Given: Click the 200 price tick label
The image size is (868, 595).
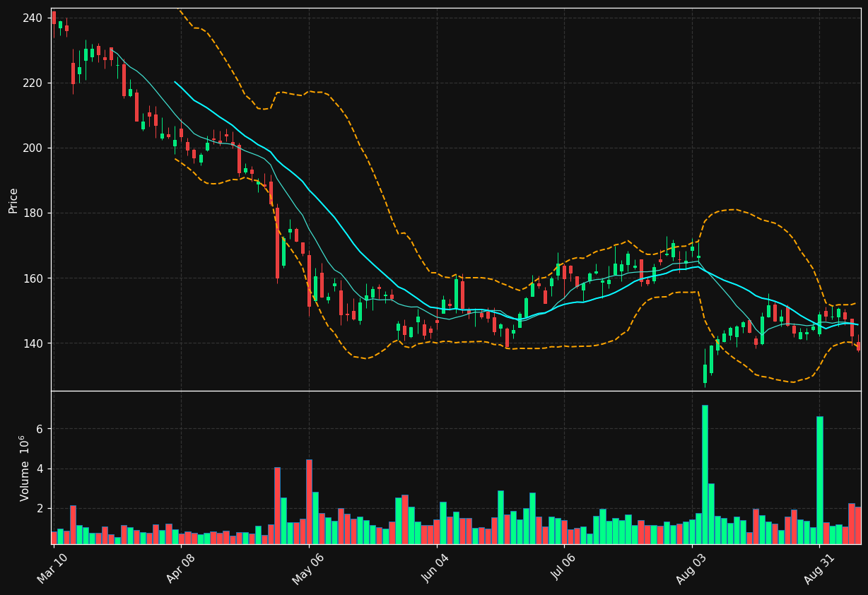Looking at the screenshot, I should coord(33,148).
